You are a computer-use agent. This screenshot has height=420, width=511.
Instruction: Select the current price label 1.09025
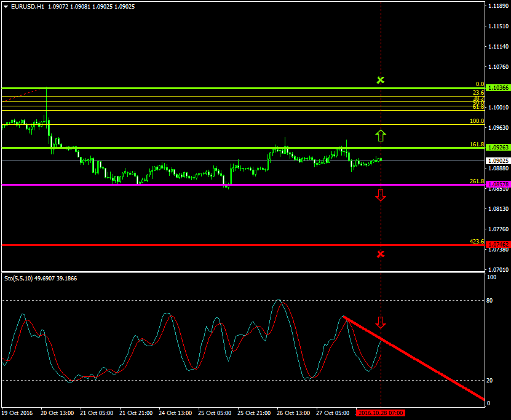497,161
